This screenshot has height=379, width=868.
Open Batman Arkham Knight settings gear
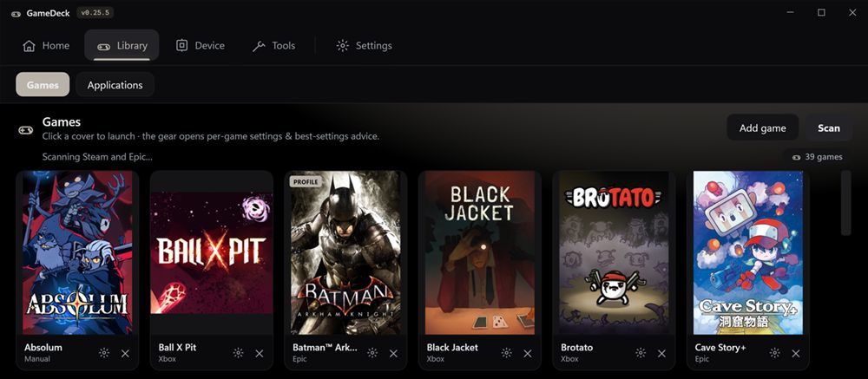[372, 353]
